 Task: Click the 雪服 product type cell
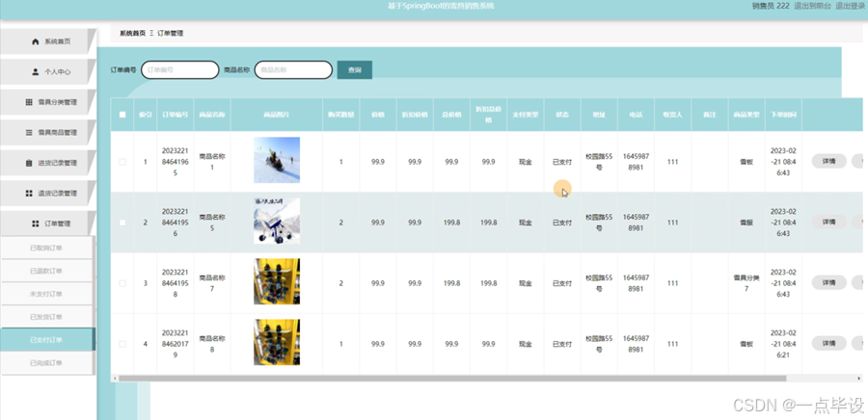click(x=746, y=223)
